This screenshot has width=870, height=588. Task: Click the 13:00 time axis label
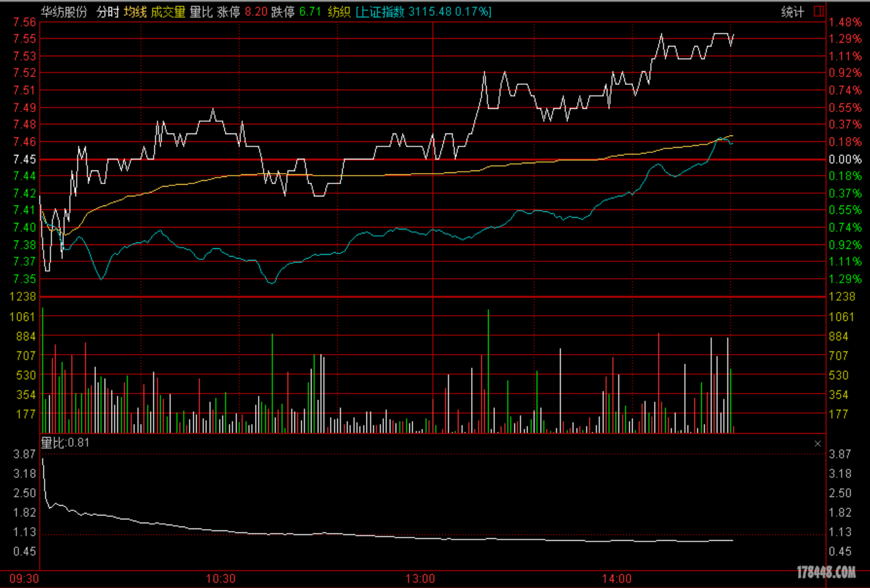(x=420, y=578)
